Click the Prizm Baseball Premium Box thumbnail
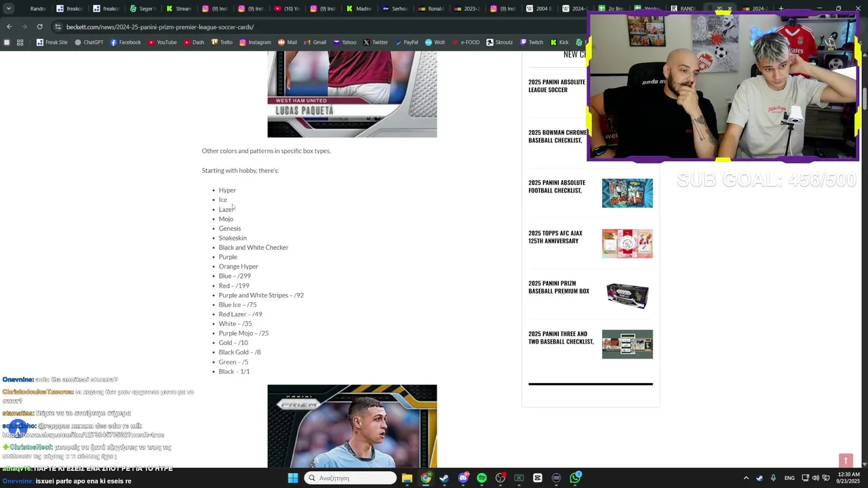This screenshot has height=488, width=868. (627, 294)
